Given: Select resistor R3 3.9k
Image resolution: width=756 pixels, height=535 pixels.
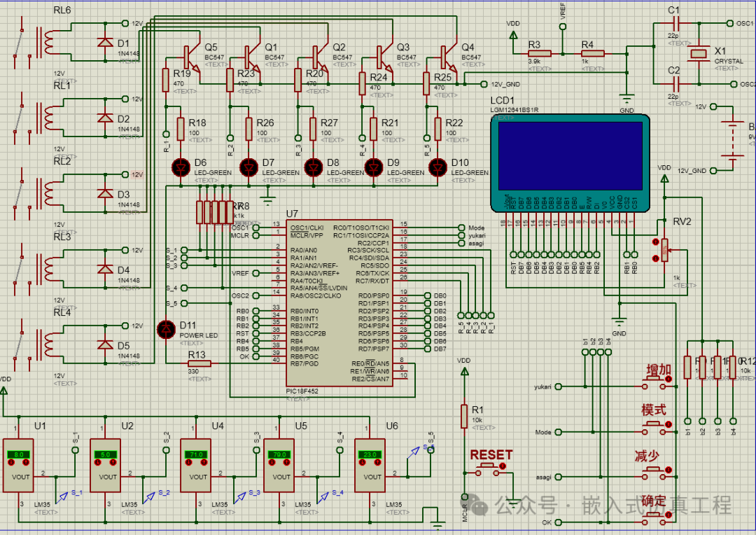Looking at the screenshot, I should pyautogui.click(x=538, y=53).
